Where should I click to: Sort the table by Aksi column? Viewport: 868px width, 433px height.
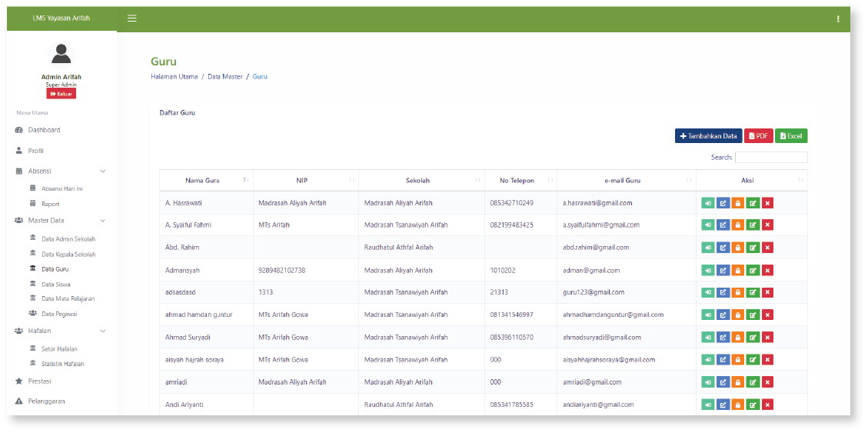click(x=752, y=181)
